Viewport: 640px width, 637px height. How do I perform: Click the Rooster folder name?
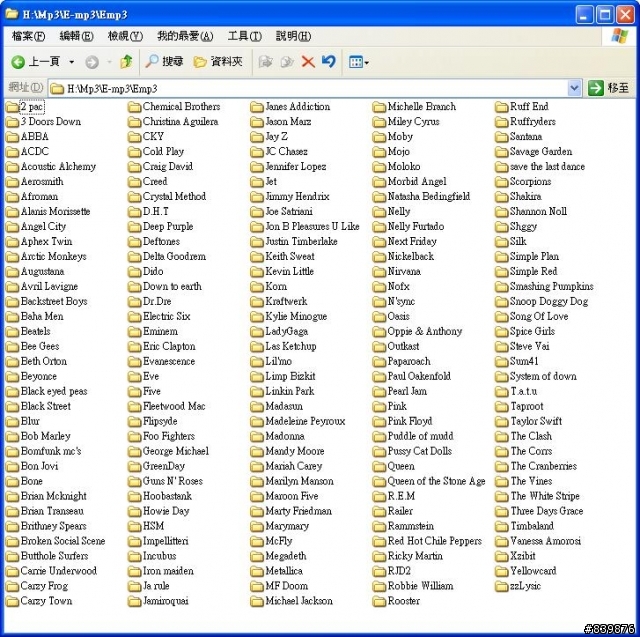click(404, 601)
